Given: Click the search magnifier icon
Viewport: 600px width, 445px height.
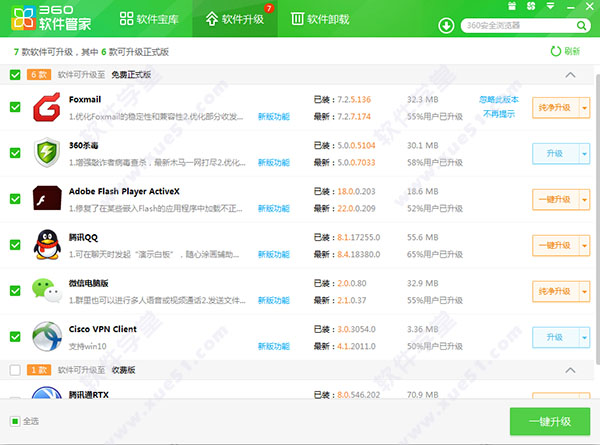Looking at the screenshot, I should click(x=581, y=26).
